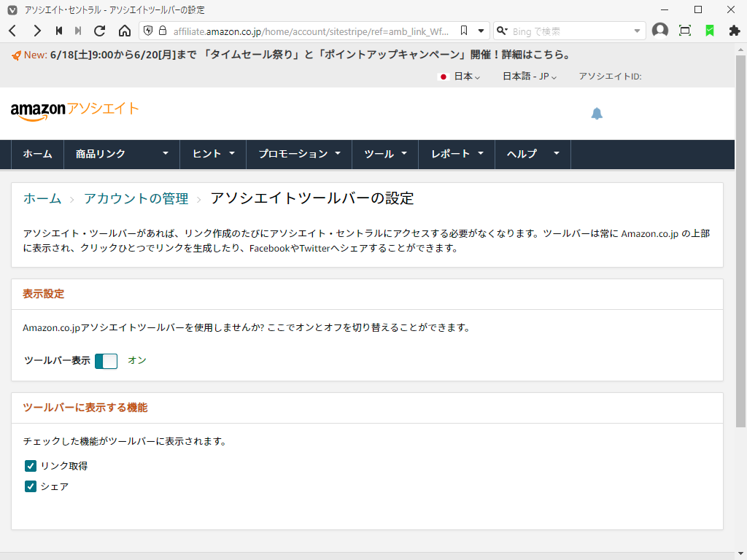Screen dimensions: 747x560
Task: Expand the レポート menu
Action: coord(457,154)
